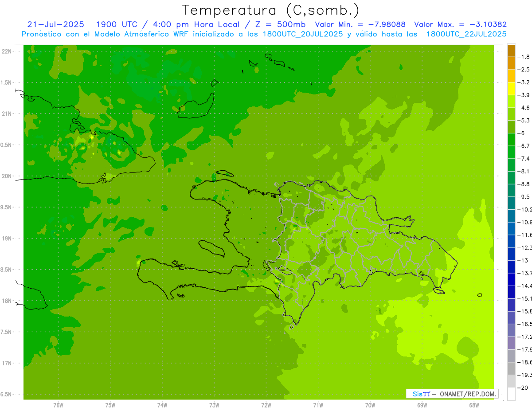The height and width of the screenshot is (411, 532).
Task: Click the 19N latitude axis label
Action: pyautogui.click(x=7, y=239)
